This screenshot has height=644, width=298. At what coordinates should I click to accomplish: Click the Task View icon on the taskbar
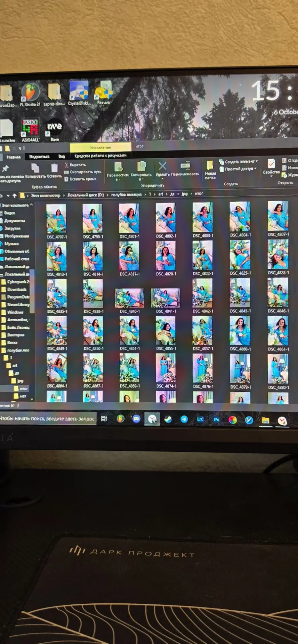(x=104, y=419)
